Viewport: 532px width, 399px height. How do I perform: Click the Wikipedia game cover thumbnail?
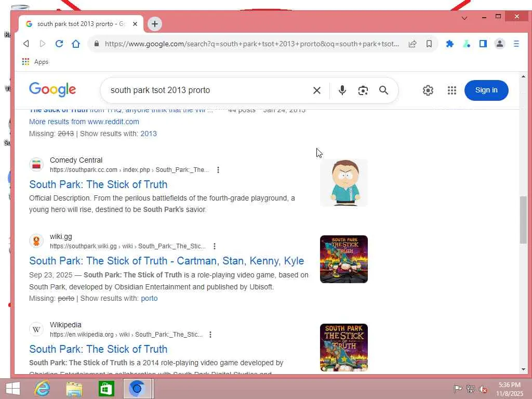point(344,348)
